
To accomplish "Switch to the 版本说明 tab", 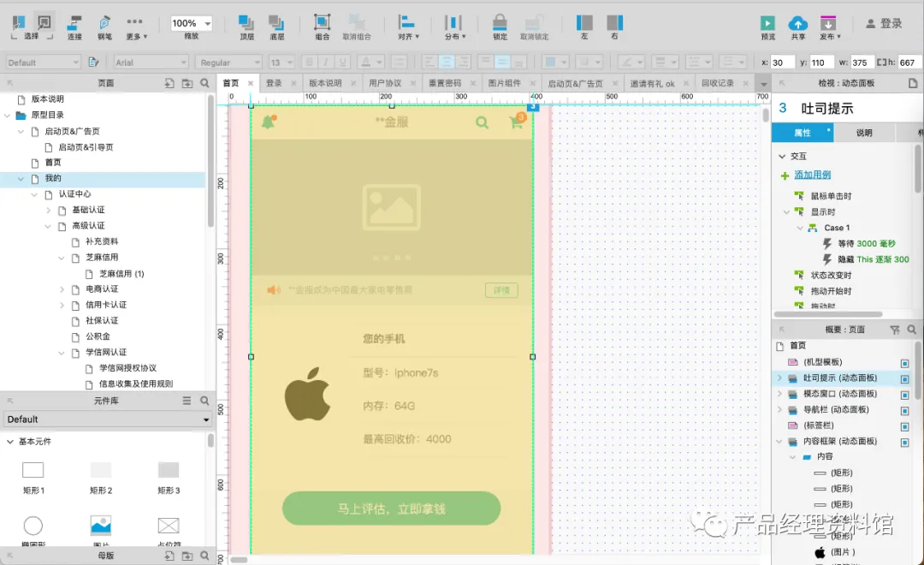I will (x=325, y=83).
